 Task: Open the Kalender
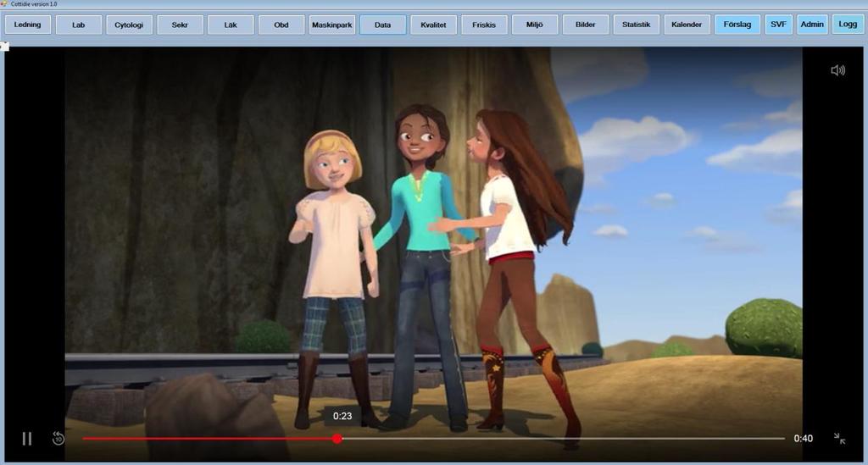click(687, 25)
